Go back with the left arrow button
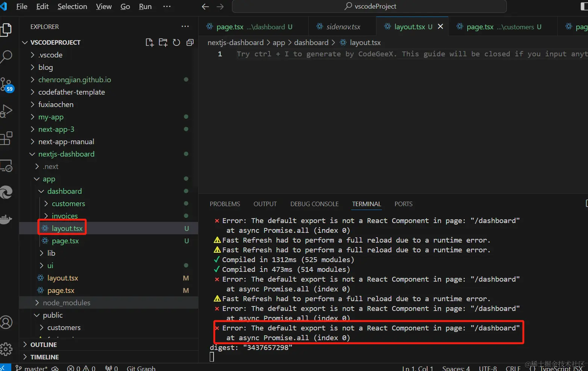The width and height of the screenshot is (588, 371). coord(205,7)
